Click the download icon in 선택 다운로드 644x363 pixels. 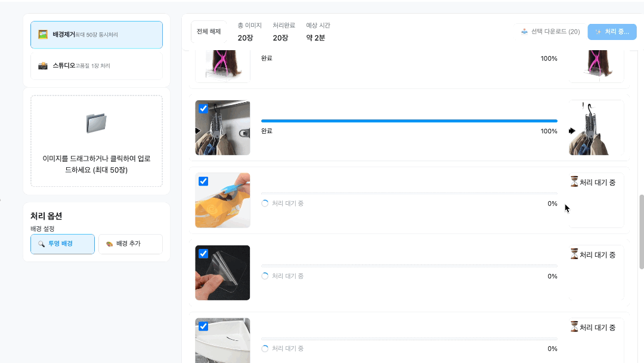tap(525, 32)
